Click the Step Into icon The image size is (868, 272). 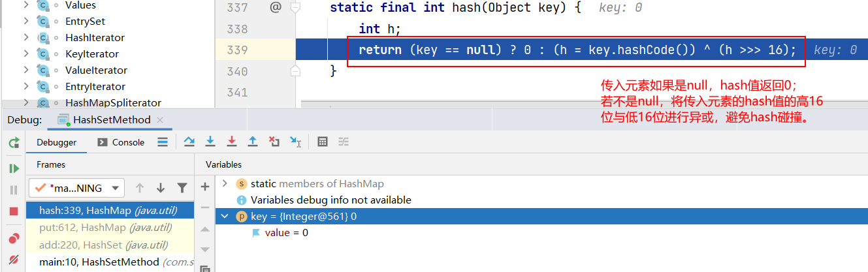pos(210,142)
